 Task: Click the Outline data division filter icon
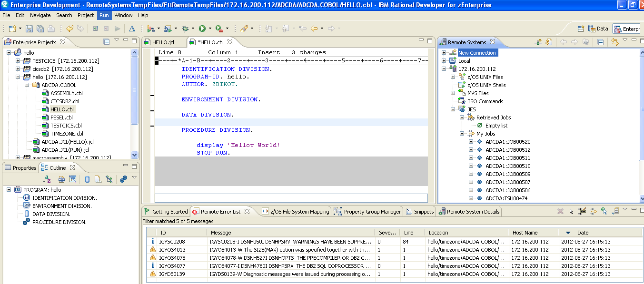[x=87, y=179]
